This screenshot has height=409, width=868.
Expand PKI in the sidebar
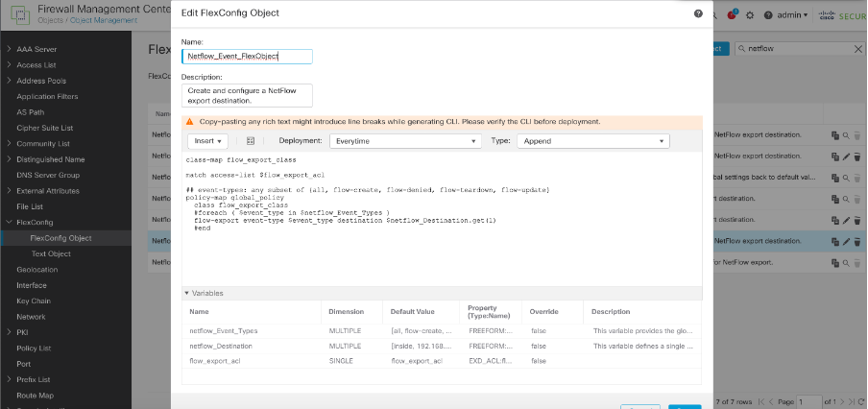[10, 332]
